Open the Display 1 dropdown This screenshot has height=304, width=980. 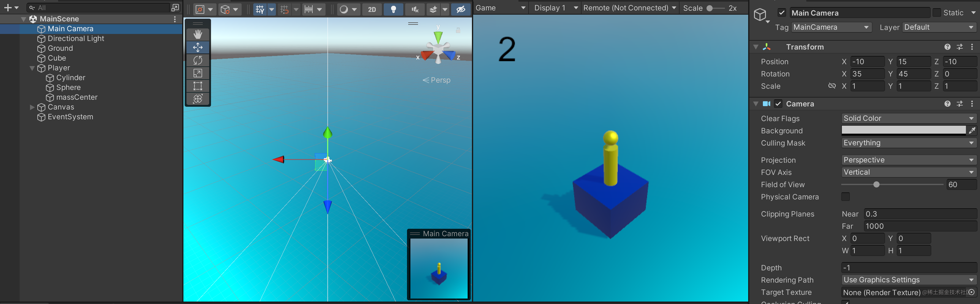(x=556, y=8)
